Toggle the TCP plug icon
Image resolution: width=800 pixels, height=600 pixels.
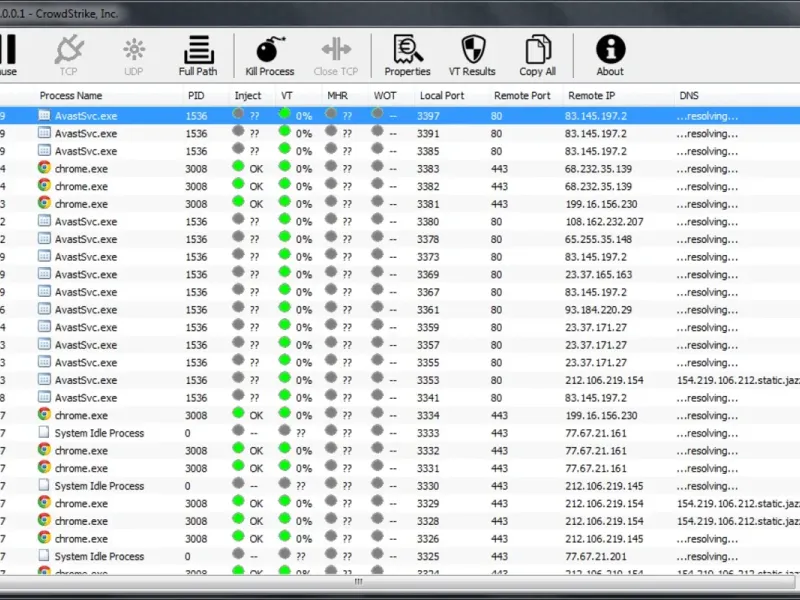[x=68, y=55]
